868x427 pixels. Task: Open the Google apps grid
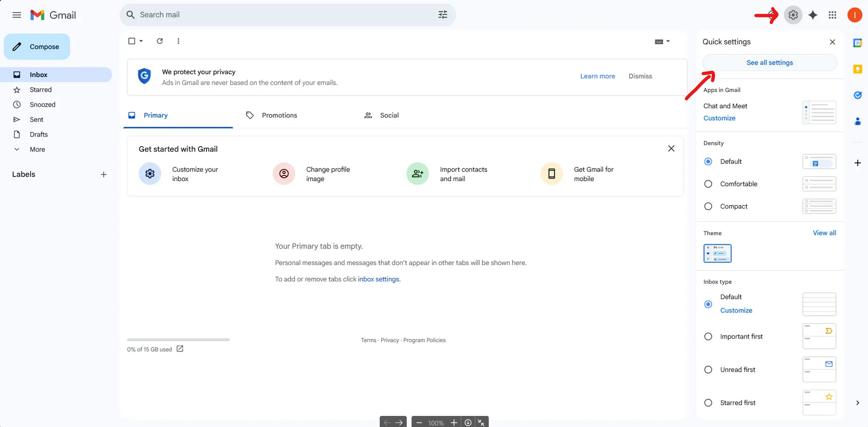pyautogui.click(x=832, y=15)
